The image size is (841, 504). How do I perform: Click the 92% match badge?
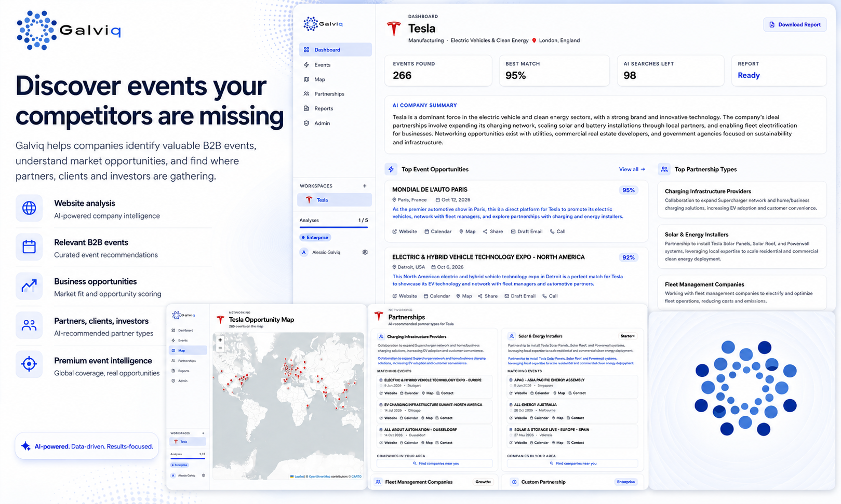629,257
